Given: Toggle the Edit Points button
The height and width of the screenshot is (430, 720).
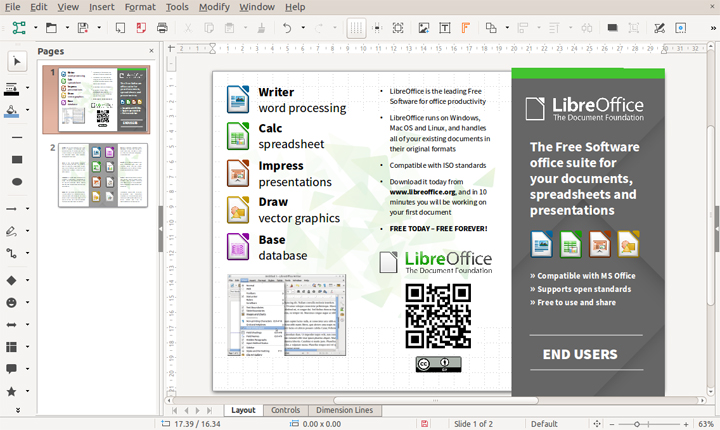Looking at the screenshot, I should (659, 28).
